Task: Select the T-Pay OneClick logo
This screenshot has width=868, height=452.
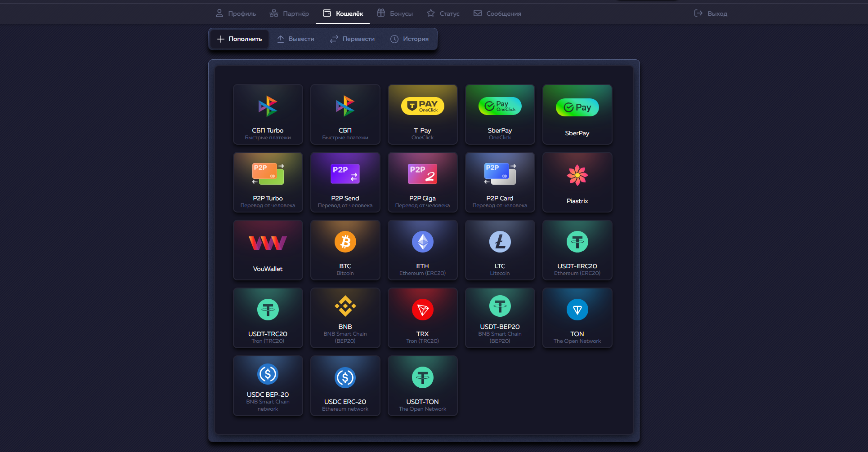Action: pyautogui.click(x=423, y=106)
